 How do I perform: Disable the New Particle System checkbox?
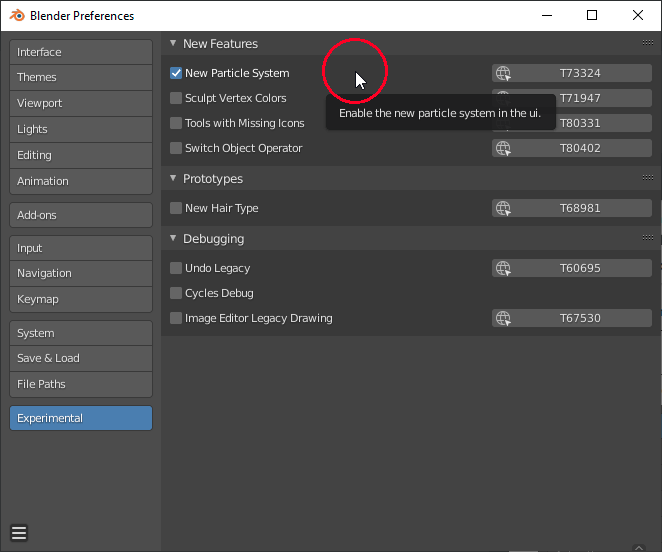point(176,73)
